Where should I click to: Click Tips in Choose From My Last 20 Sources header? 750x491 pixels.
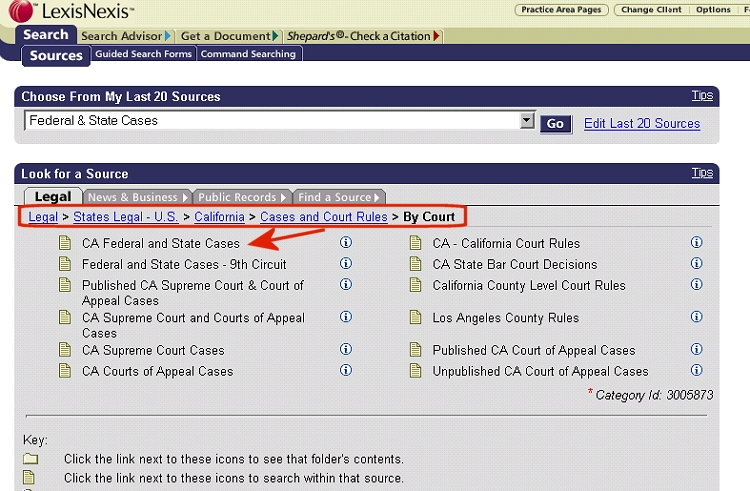[702, 95]
